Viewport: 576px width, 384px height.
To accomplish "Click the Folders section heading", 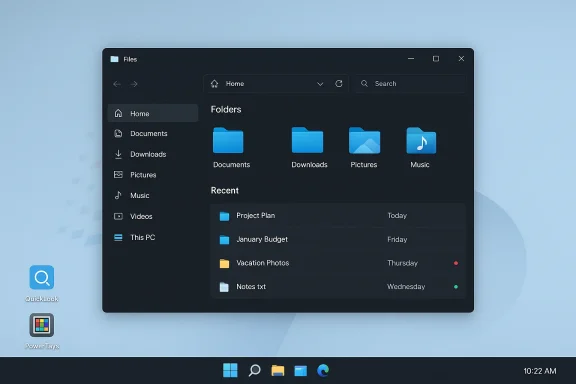I will click(226, 110).
